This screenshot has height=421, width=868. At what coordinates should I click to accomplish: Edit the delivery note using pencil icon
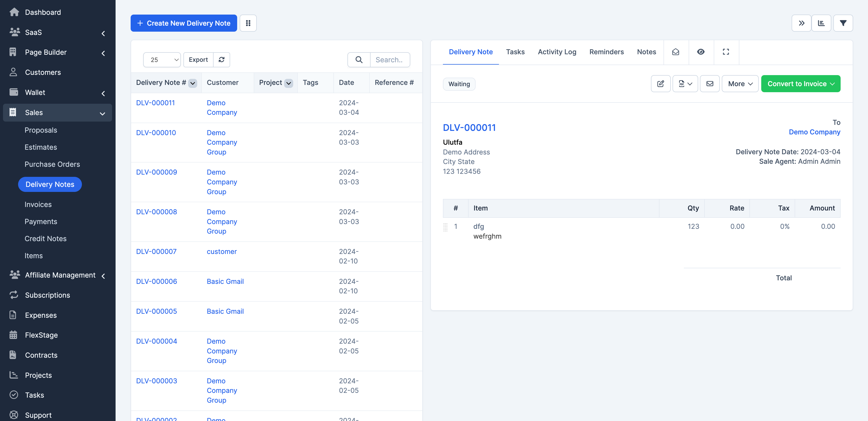660,84
